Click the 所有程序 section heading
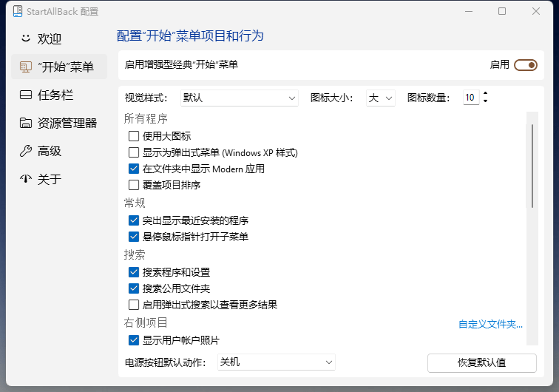 click(146, 118)
